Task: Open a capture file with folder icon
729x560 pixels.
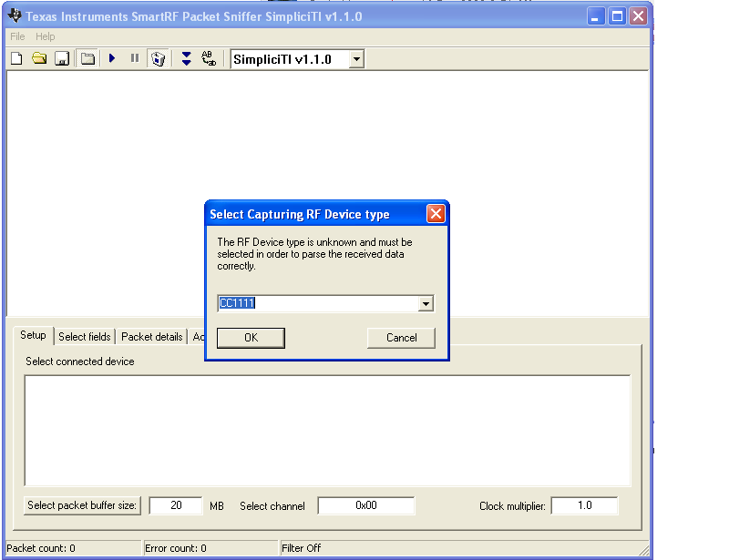Action: pyautogui.click(x=39, y=58)
